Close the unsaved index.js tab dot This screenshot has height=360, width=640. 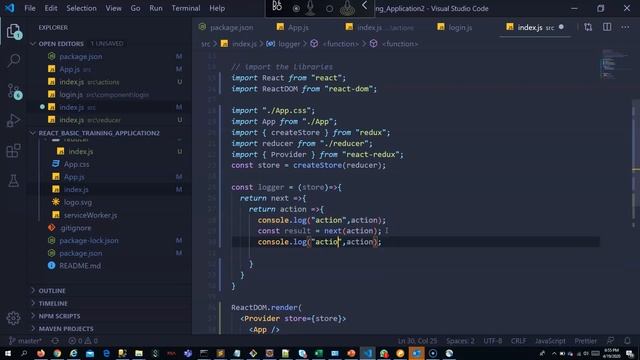pos(561,27)
